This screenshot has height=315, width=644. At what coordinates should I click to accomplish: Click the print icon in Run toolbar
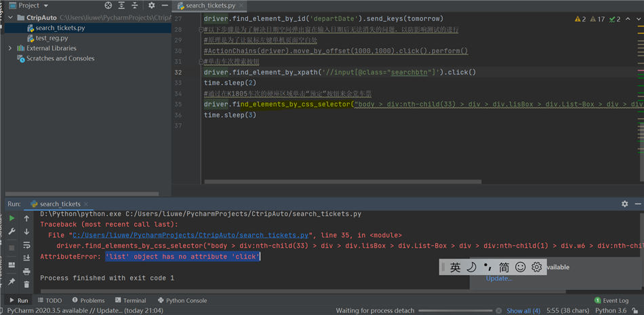point(26,272)
